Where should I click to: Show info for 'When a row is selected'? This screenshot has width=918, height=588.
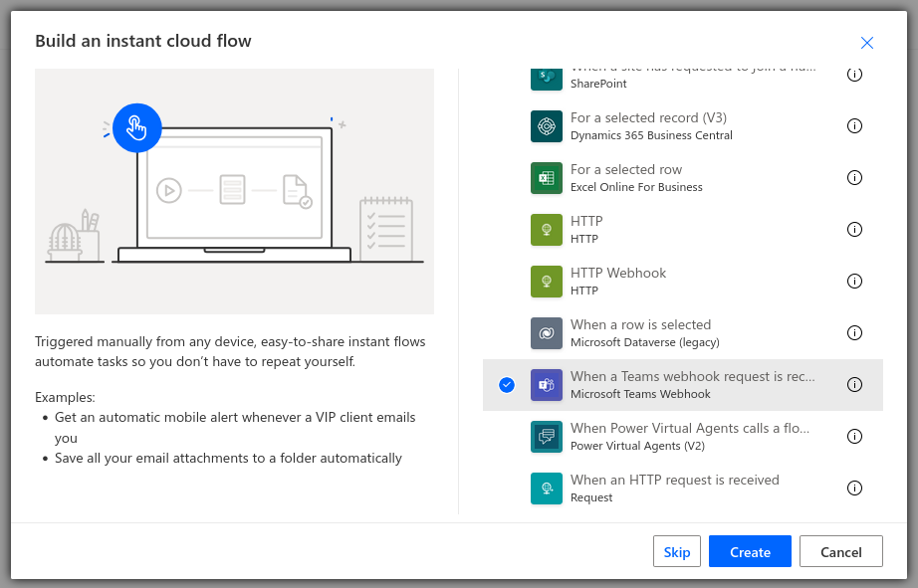point(854,333)
